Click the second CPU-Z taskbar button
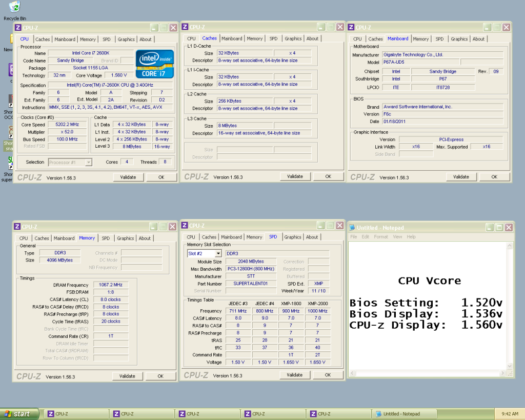Image resolution: width=525 pixels, height=420 pixels. (142, 414)
